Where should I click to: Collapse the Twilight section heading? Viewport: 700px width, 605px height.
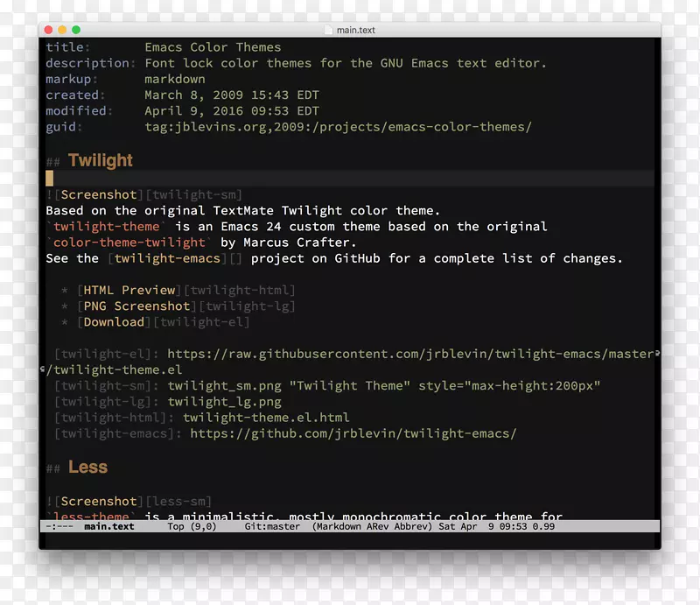[x=99, y=160]
